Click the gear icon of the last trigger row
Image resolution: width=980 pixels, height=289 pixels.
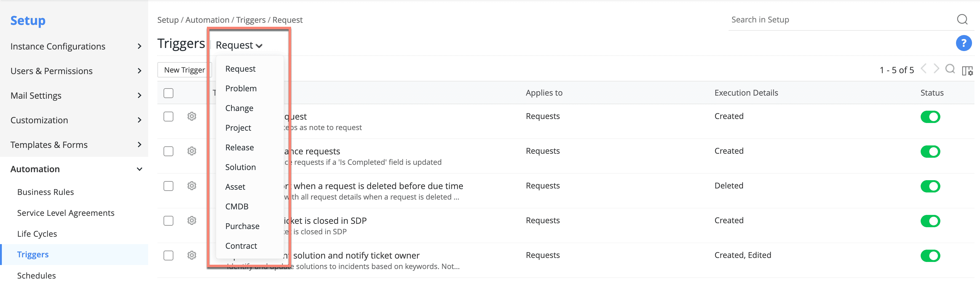point(192,255)
